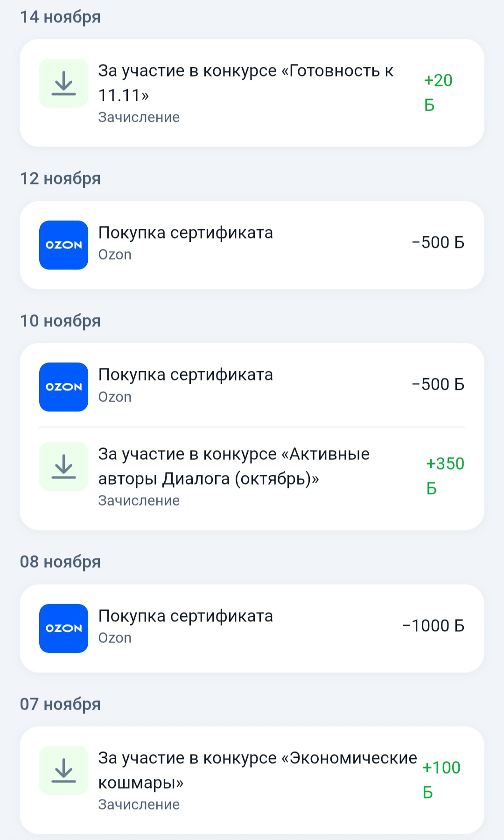Click the «Зачисление» label under «Экономические кошмары»

coord(139,805)
